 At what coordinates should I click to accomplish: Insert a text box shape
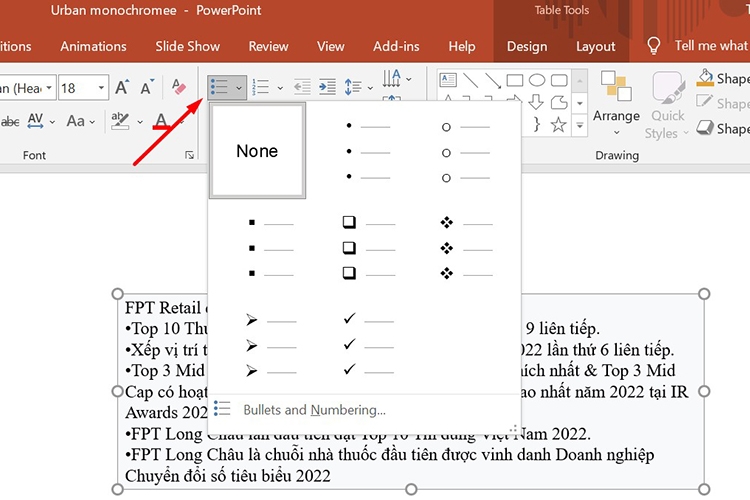pos(448,79)
